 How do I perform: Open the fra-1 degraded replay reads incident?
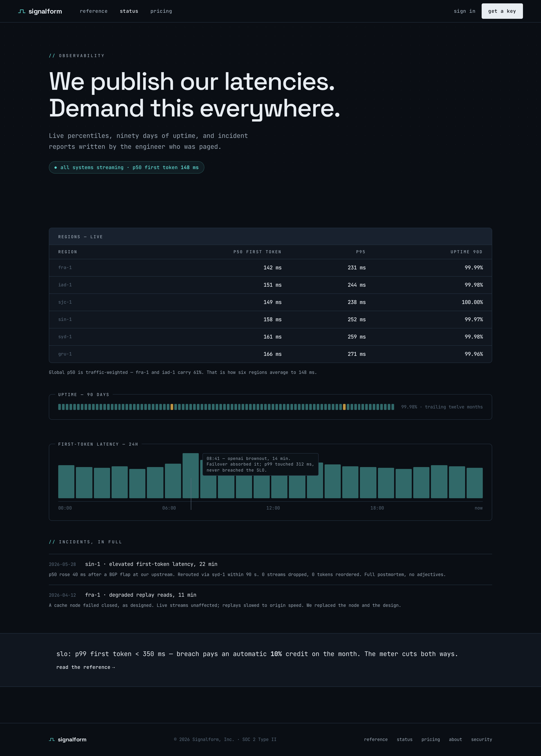click(x=141, y=595)
